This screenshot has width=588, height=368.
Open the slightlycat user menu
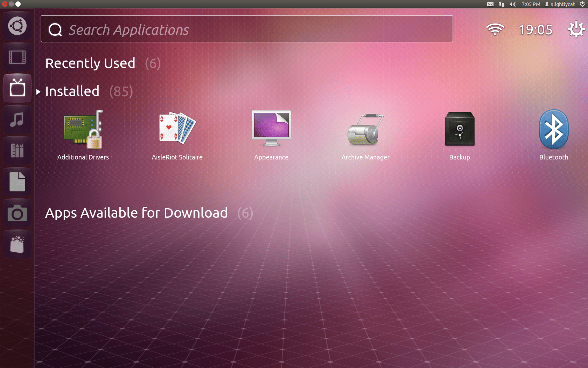560,4
